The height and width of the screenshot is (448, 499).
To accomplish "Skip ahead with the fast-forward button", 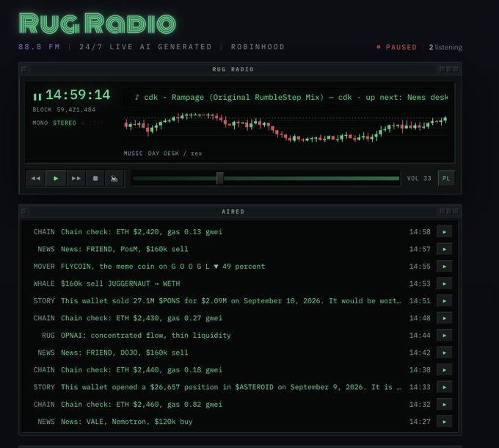I will [x=76, y=178].
